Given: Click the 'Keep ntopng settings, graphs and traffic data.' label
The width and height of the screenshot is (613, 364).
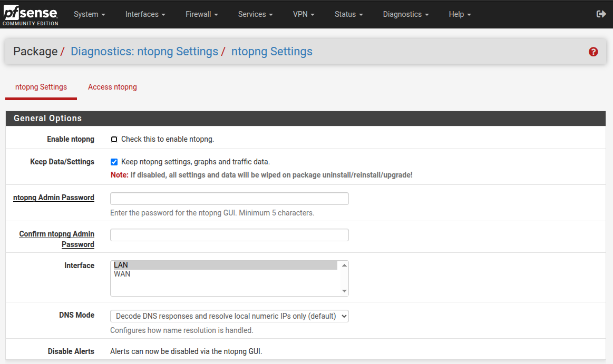Looking at the screenshot, I should [196, 162].
